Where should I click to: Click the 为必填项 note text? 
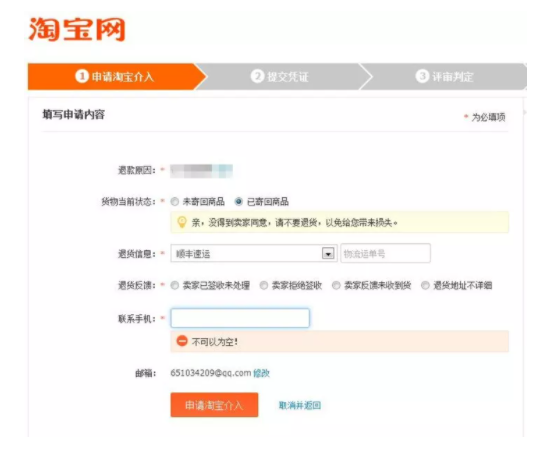488,117
